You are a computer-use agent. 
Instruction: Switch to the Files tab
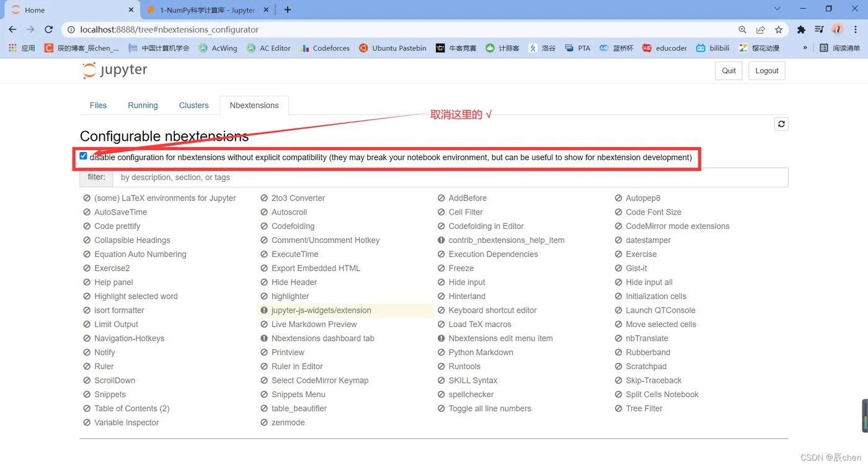(98, 105)
